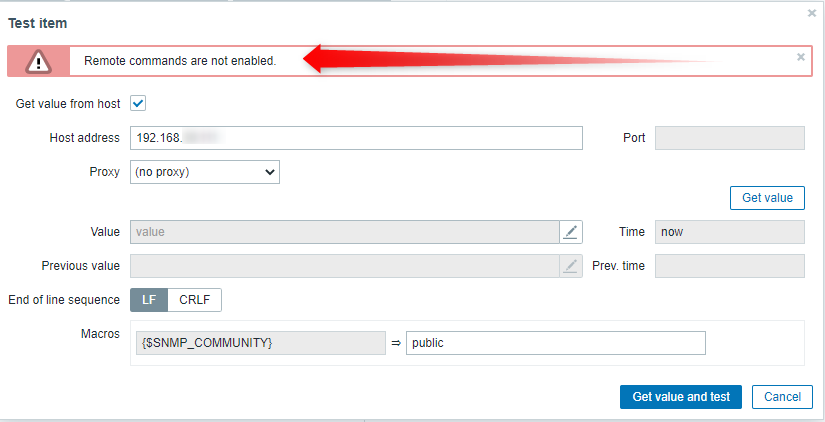Dismiss the remote commands error message
Image resolution: width=825 pixels, height=422 pixels.
tap(800, 57)
